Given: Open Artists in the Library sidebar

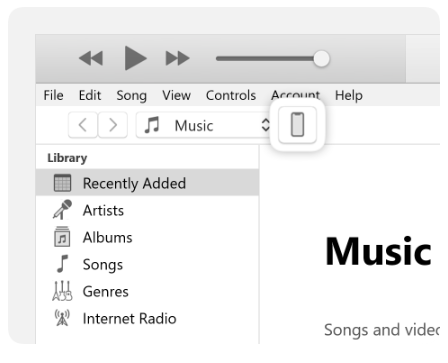Looking at the screenshot, I should click(x=147, y=210).
